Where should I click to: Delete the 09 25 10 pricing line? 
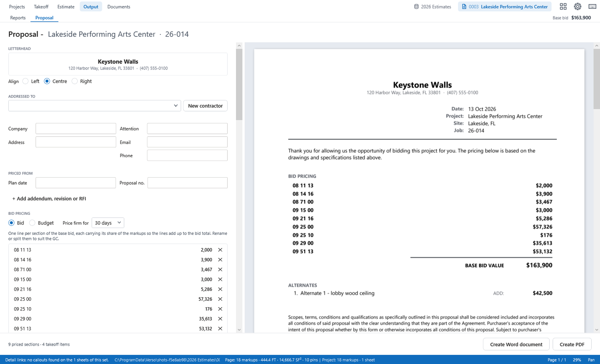[x=220, y=309]
